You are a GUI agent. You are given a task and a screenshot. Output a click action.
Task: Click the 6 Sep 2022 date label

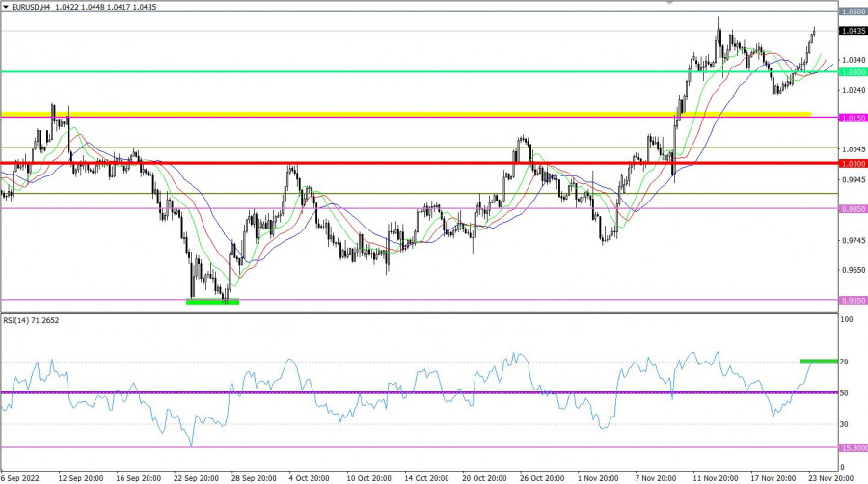tap(21, 477)
